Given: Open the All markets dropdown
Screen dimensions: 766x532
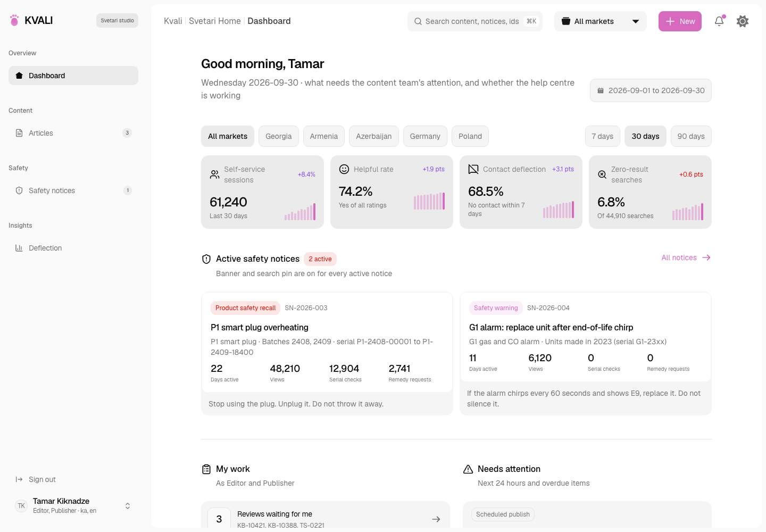Looking at the screenshot, I should coord(601,21).
